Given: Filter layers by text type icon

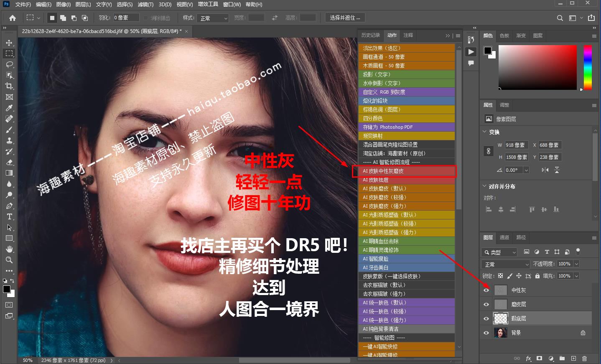Looking at the screenshot, I should [547, 252].
